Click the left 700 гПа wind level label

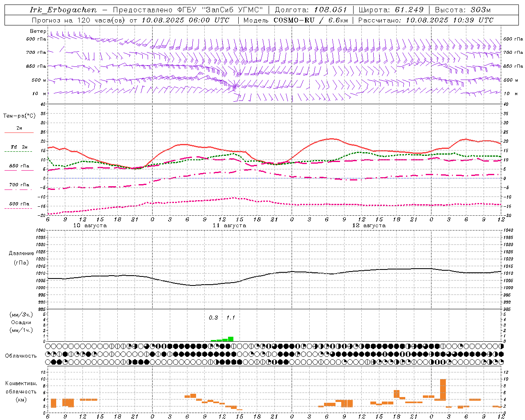point(36,52)
